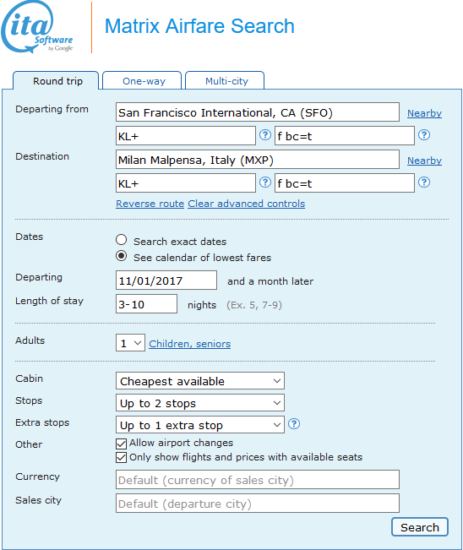Toggle Only show flights with available seats
Screen dimensions: 463x550
pos(121,458)
